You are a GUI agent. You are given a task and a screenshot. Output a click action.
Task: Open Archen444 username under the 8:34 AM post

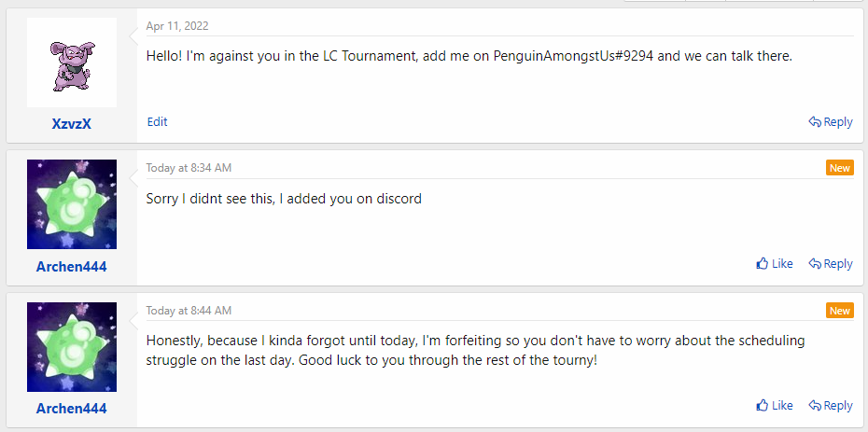[72, 267]
